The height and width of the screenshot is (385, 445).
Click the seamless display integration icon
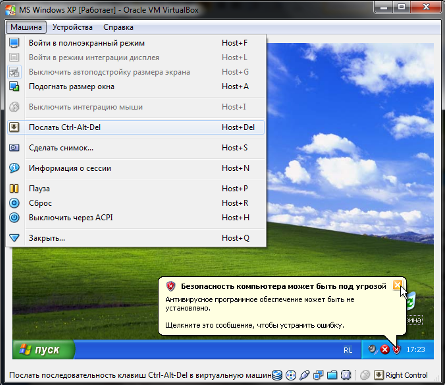coord(14,57)
